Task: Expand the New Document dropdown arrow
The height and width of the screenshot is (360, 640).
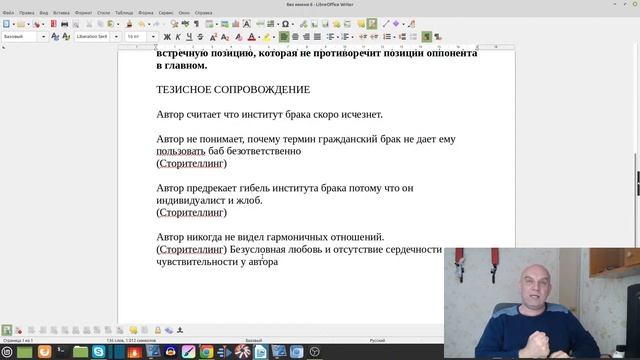Action: [13, 24]
